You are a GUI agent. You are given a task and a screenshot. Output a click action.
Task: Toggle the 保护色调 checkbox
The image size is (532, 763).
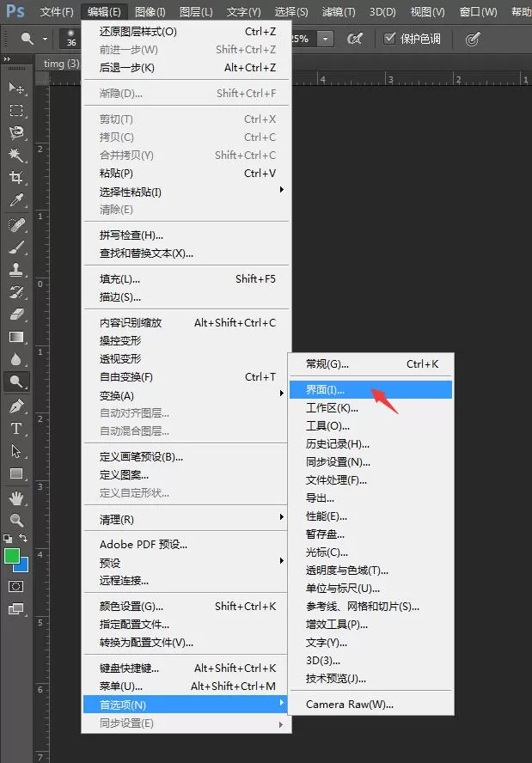point(389,38)
